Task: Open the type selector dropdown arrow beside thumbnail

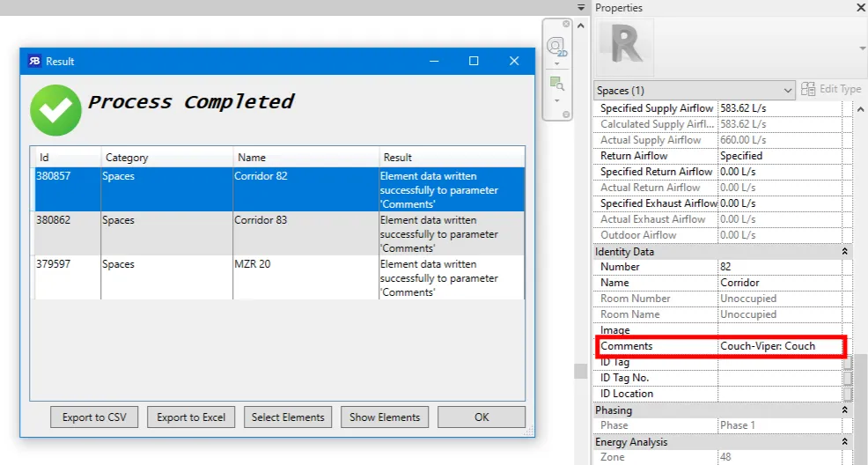Action: pos(862,48)
